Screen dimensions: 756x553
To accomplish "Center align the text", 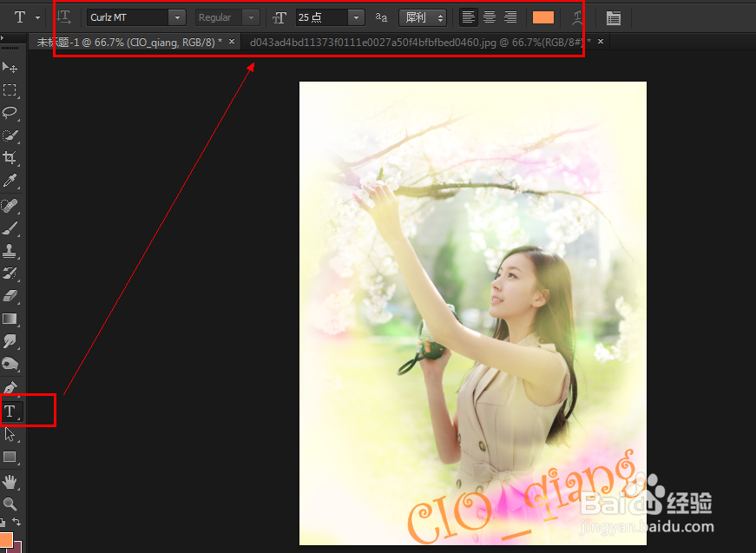I will pos(490,17).
